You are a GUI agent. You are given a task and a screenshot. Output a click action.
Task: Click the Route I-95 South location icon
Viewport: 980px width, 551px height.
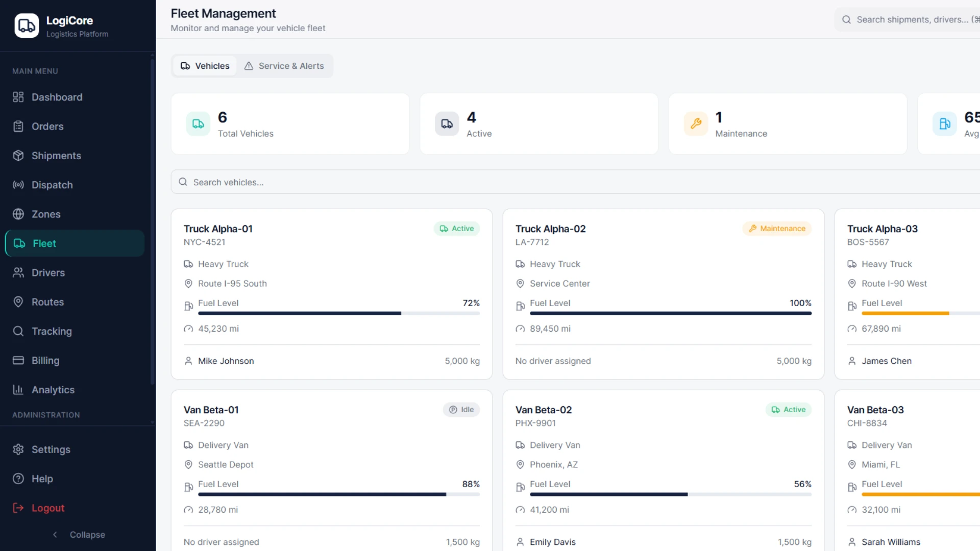point(188,284)
